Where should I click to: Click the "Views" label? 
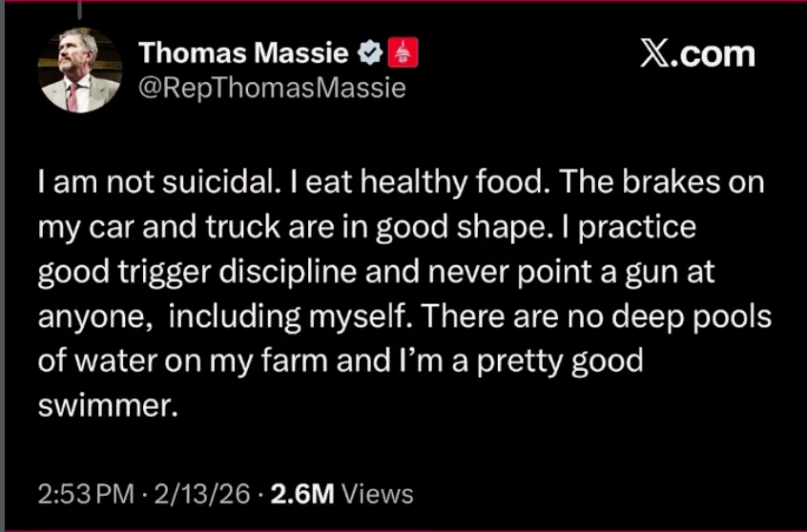pyautogui.click(x=377, y=494)
